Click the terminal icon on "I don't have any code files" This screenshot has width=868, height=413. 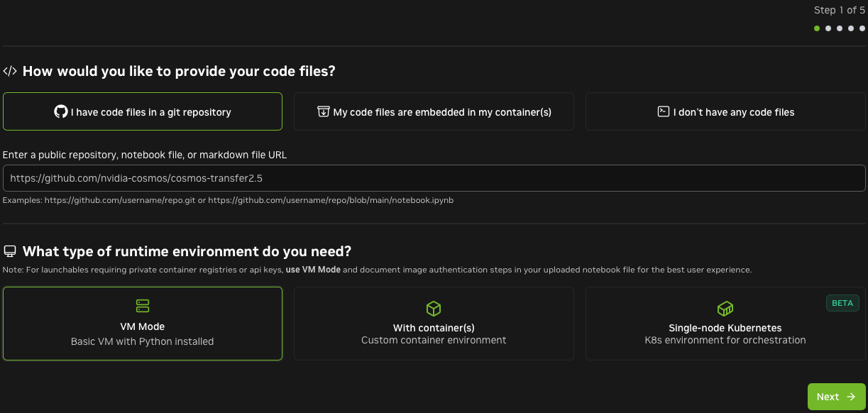coord(664,112)
